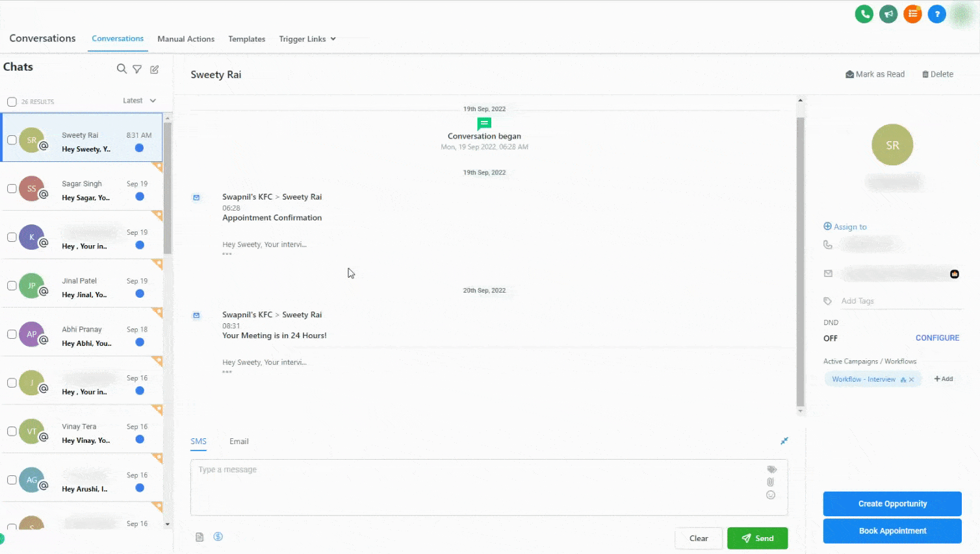Add a campaign with +Add
The height and width of the screenshot is (554, 980).
point(944,379)
